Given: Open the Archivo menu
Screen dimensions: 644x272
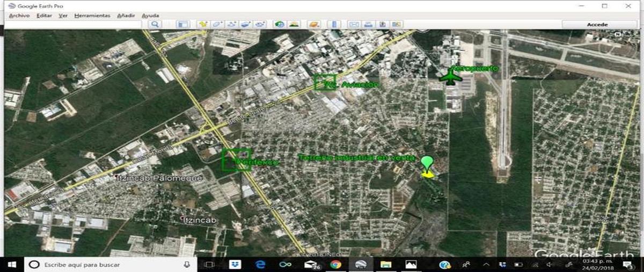Looking at the screenshot, I should point(19,16).
